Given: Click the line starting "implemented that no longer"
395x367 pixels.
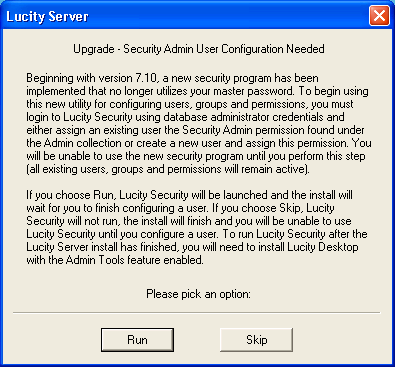Looking at the screenshot, I should (x=197, y=91).
